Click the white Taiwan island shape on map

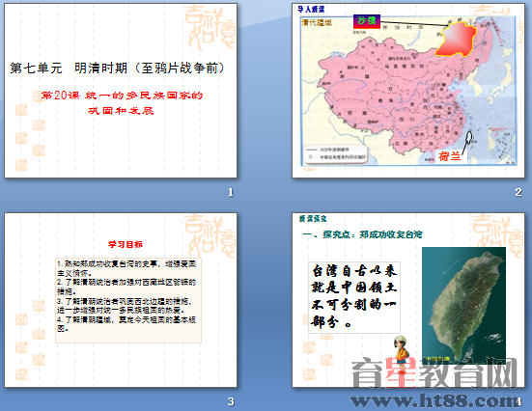click(x=468, y=138)
